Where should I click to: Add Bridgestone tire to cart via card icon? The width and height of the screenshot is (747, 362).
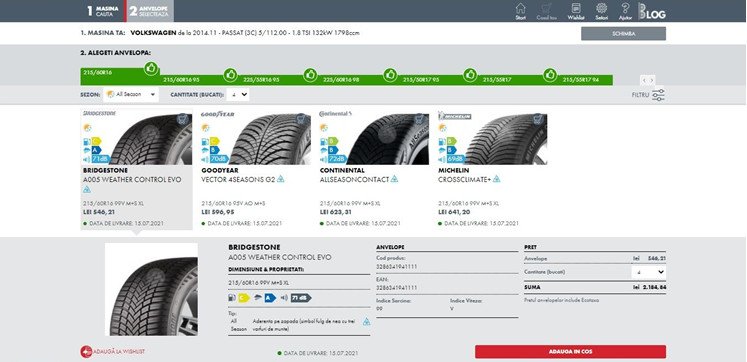[x=182, y=119]
